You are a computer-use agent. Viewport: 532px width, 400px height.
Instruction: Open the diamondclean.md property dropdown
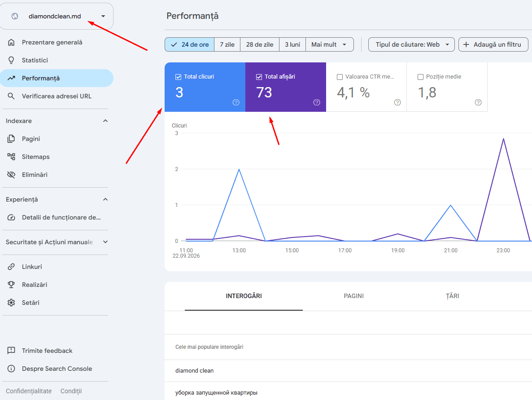(x=57, y=16)
